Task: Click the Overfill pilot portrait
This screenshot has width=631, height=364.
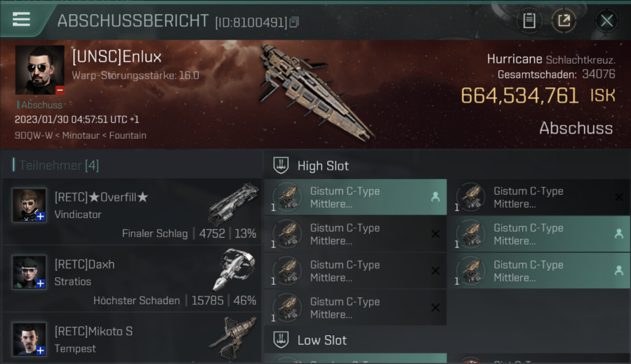Action: tap(29, 205)
